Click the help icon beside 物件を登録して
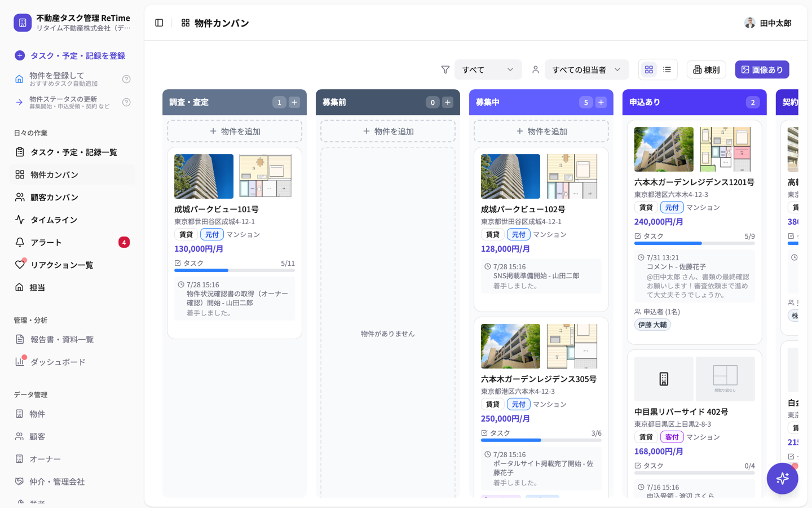Screen dimensions: 812x508 point(126,79)
